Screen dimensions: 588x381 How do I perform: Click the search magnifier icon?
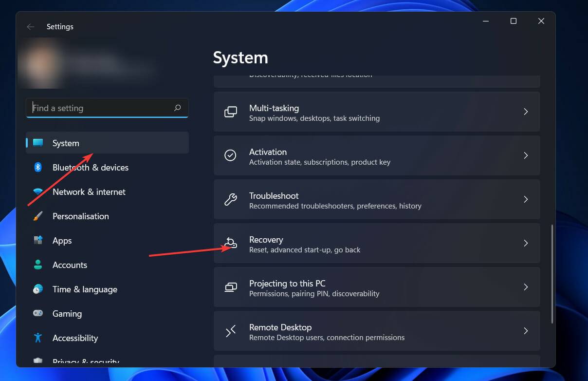coord(177,108)
